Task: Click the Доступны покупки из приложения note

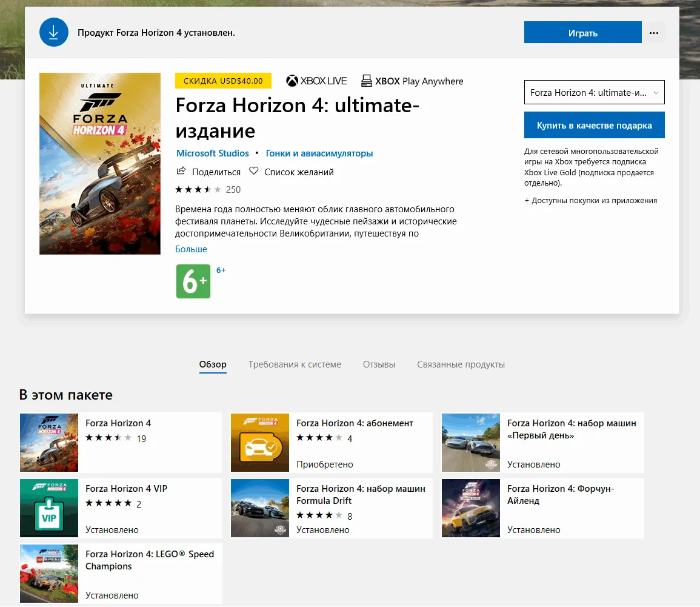Action: coord(591,201)
